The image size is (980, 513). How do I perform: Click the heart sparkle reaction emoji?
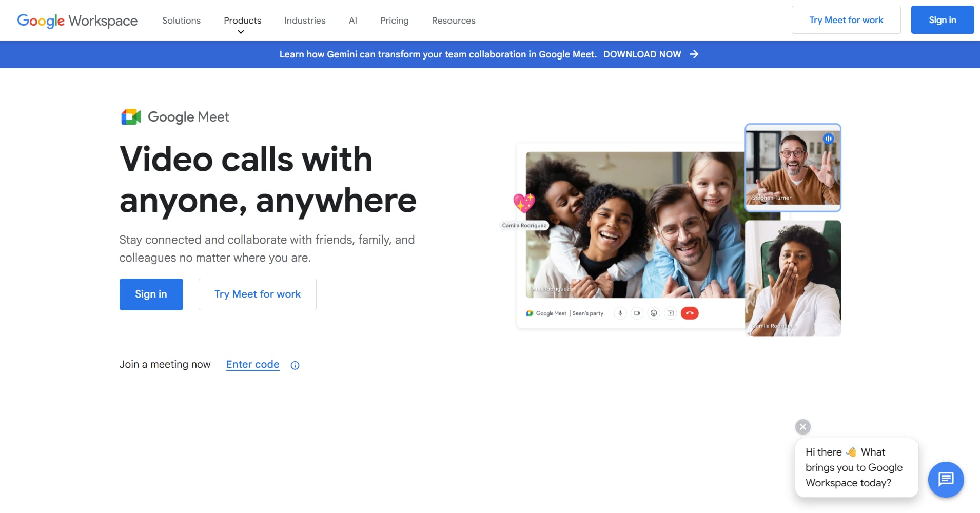click(524, 203)
